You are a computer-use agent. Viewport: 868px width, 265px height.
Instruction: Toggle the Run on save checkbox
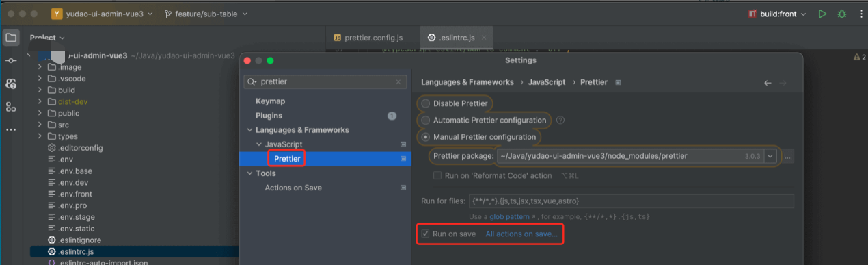[x=426, y=234]
